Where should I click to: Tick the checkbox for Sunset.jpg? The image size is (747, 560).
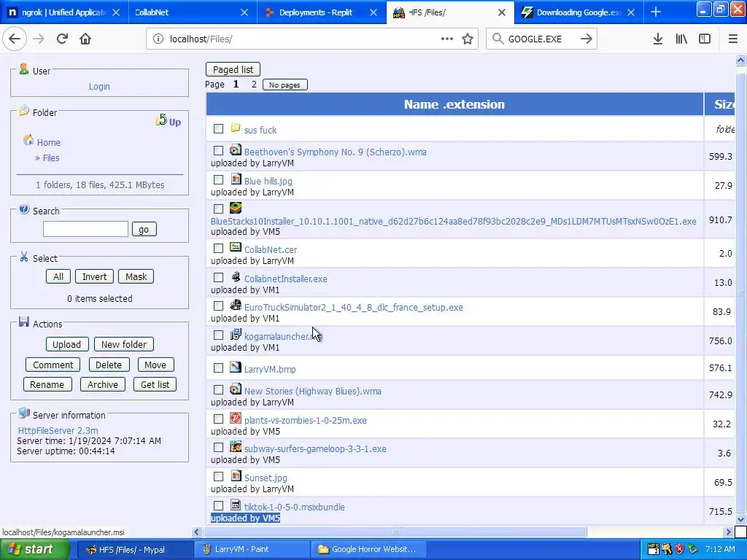click(218, 476)
